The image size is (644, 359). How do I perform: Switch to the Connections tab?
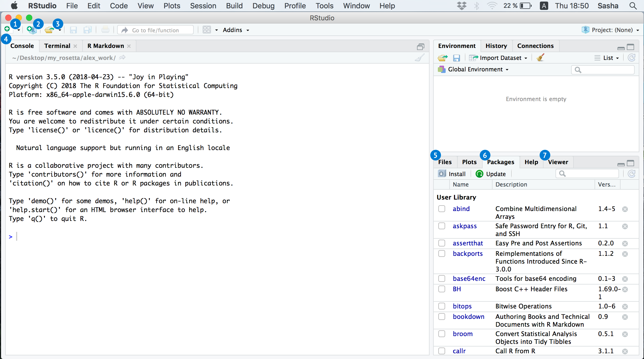pos(535,46)
